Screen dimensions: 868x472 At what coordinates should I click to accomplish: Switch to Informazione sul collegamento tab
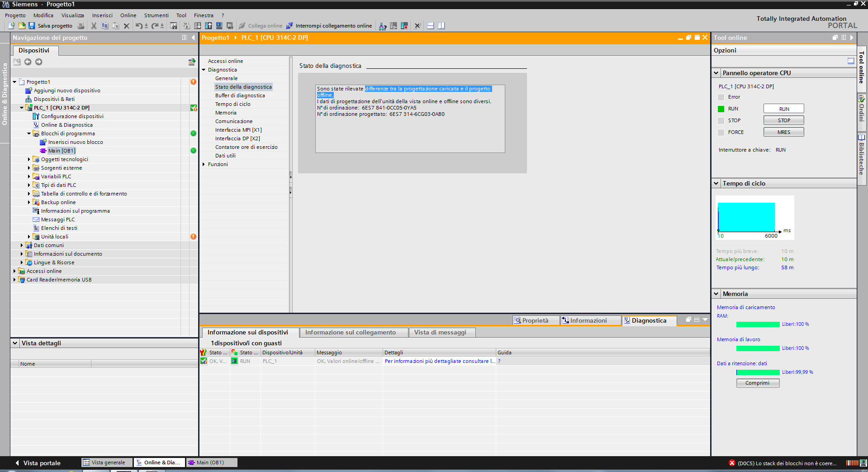pos(350,332)
